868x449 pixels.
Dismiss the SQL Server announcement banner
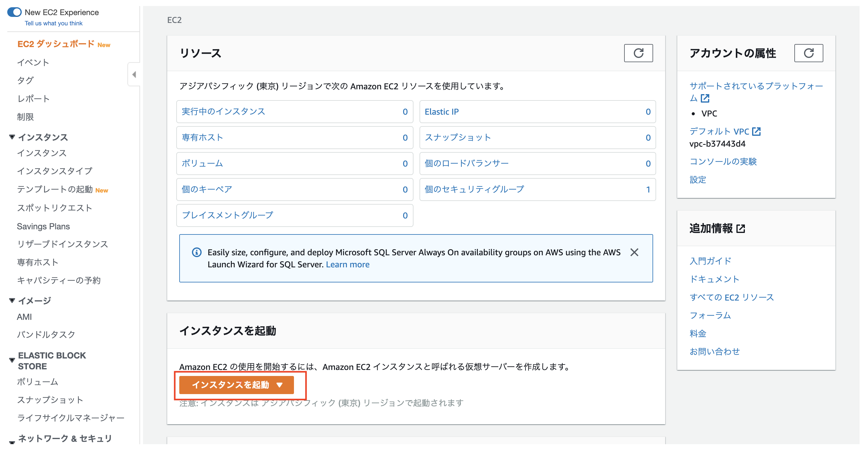click(x=635, y=252)
